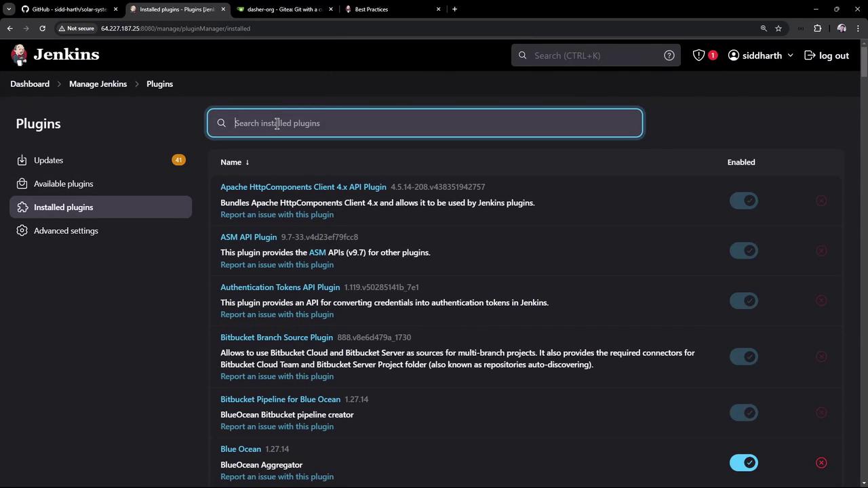Go back in browser history
The height and width of the screenshot is (488, 868).
pos(9,28)
